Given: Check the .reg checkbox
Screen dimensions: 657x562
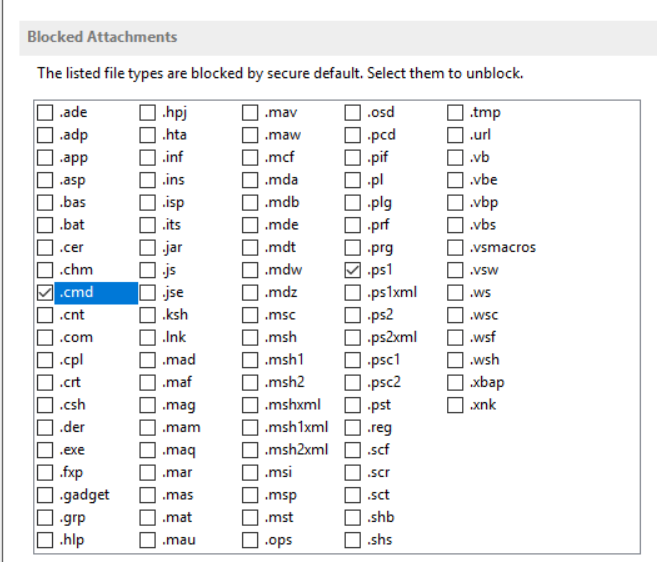Looking at the screenshot, I should pyautogui.click(x=352, y=427).
